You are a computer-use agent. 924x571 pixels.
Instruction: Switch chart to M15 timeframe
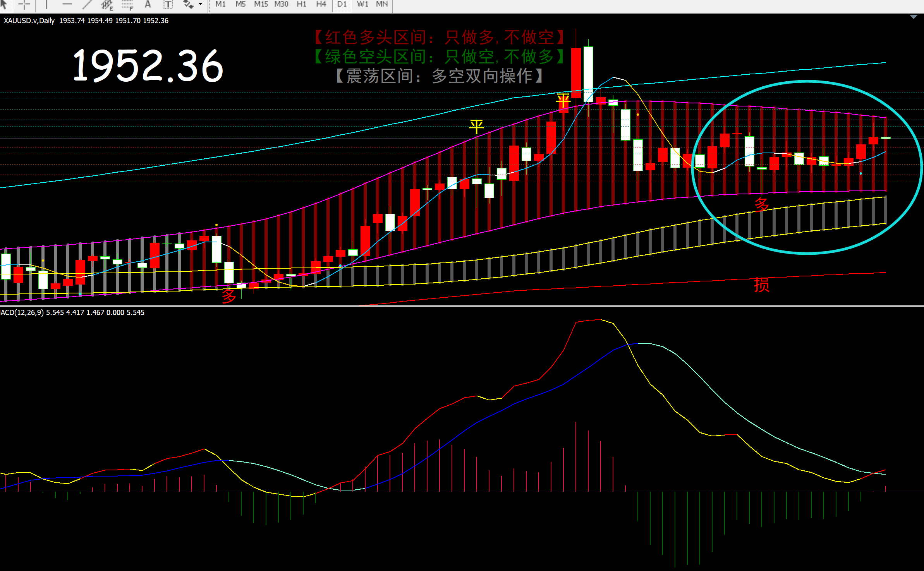(x=261, y=4)
